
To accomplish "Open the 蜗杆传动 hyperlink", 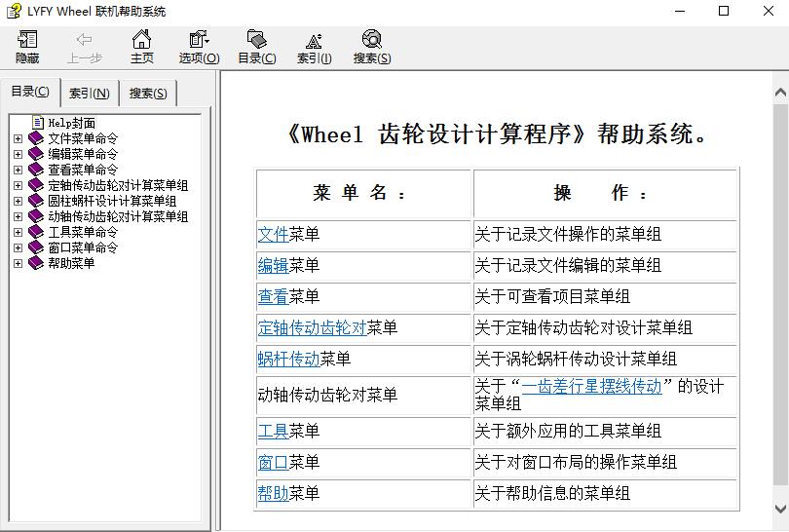I will [x=288, y=360].
